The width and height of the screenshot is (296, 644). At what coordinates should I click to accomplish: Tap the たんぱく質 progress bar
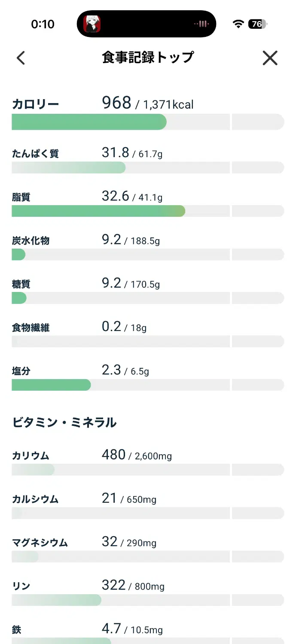pos(148,167)
